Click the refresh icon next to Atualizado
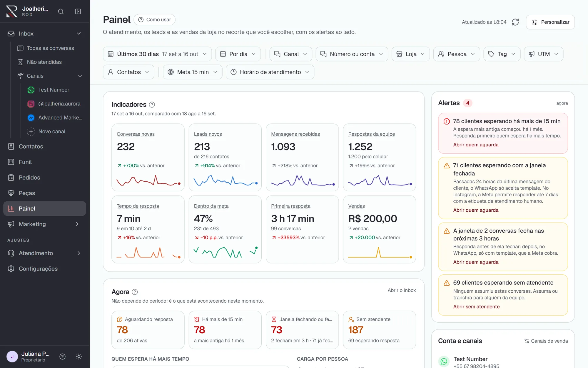This screenshot has height=368, width=588. pos(515,22)
